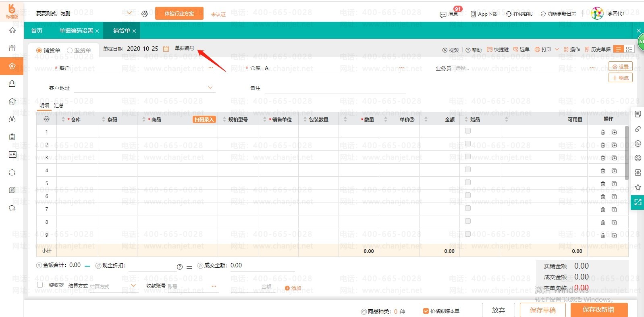Open settings gear next to account name
The width and height of the screenshot is (644, 317).
pyautogui.click(x=145, y=14)
